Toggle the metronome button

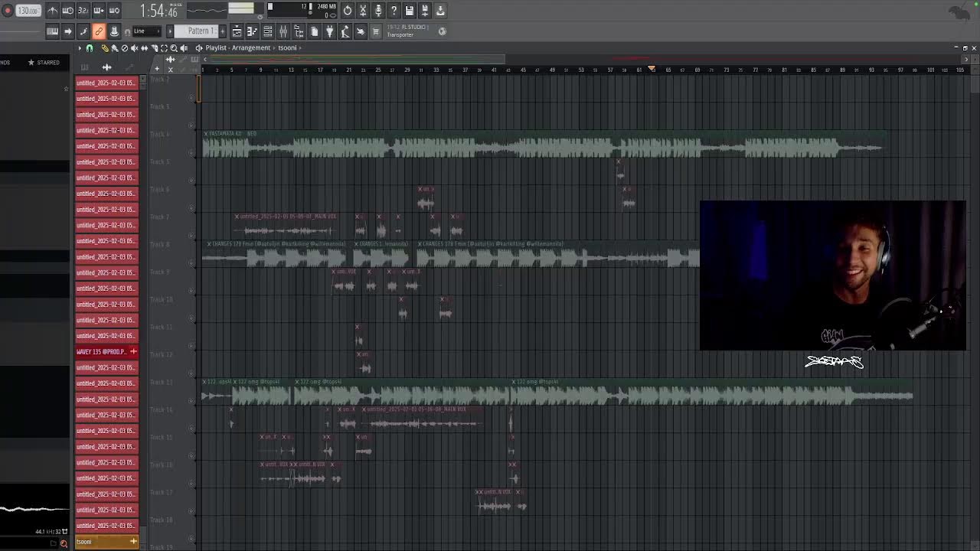tap(52, 11)
